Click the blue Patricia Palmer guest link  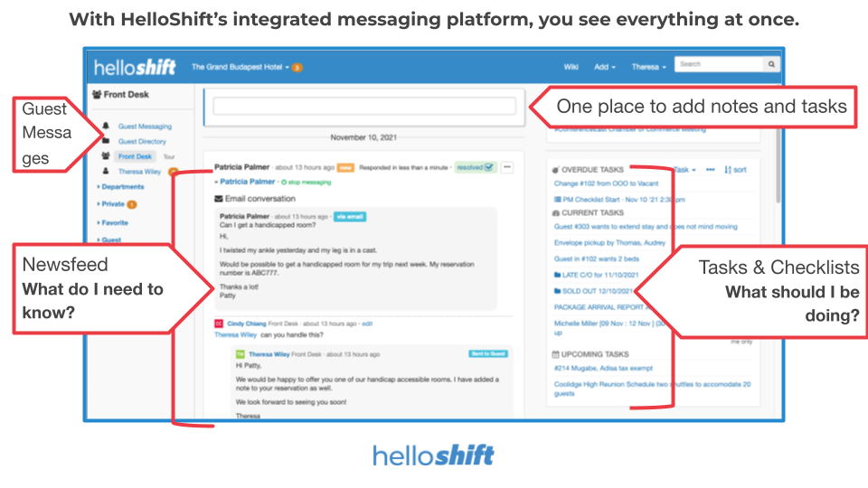pyautogui.click(x=248, y=182)
